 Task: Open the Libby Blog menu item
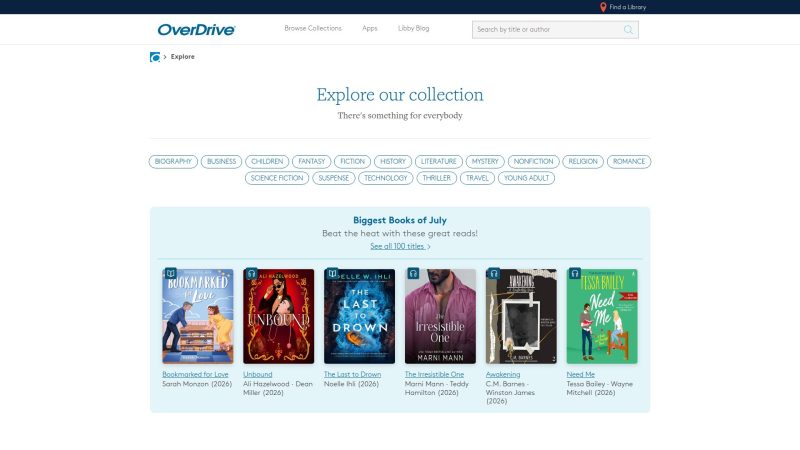pos(414,29)
